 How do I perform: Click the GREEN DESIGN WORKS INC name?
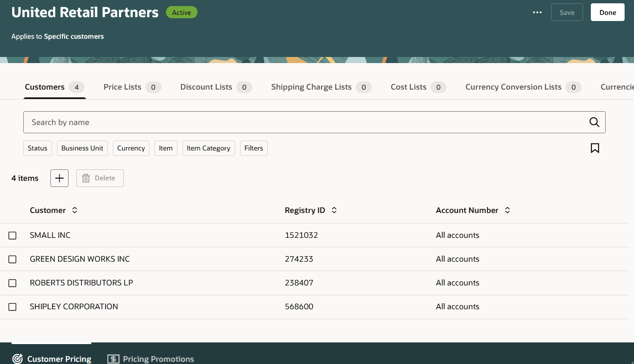point(80,259)
